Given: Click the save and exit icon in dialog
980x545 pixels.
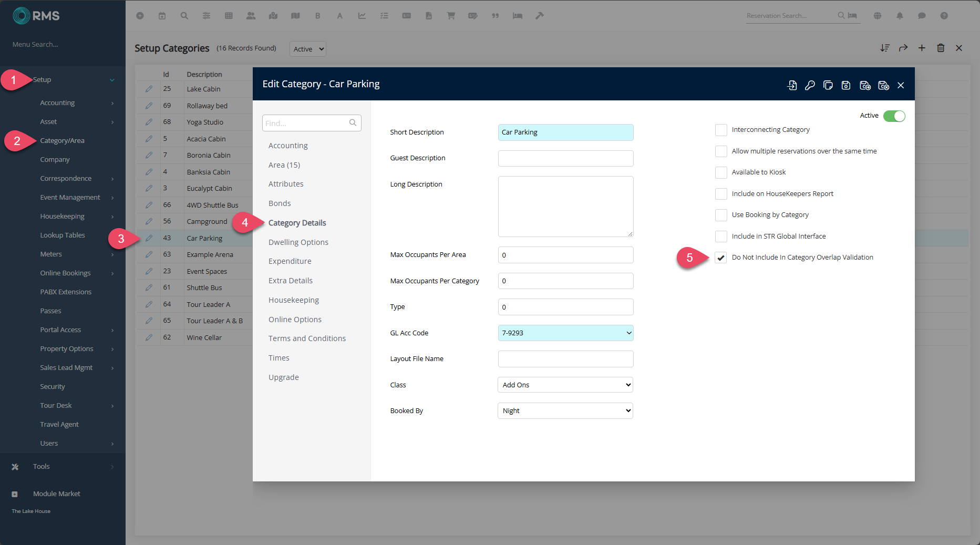Looking at the screenshot, I should pyautogui.click(x=883, y=85).
